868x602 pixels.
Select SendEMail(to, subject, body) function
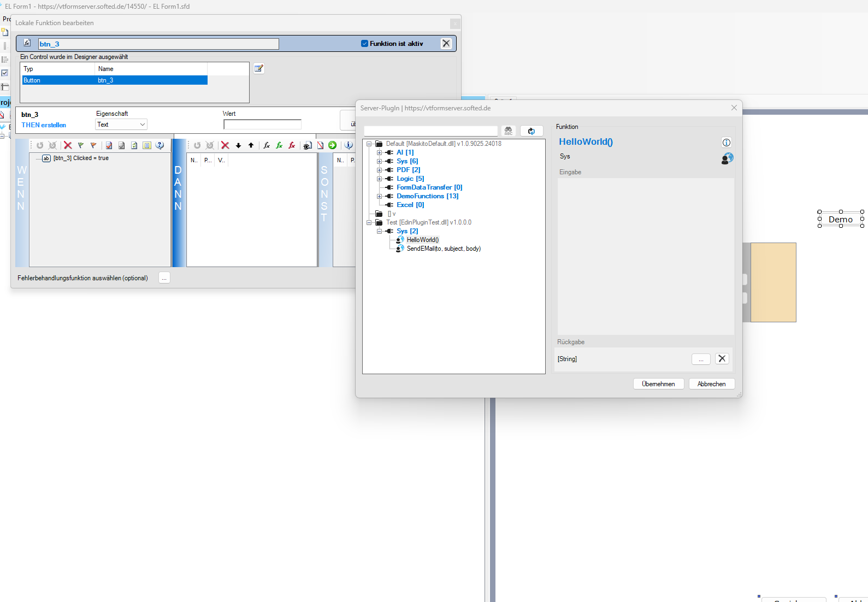point(444,249)
